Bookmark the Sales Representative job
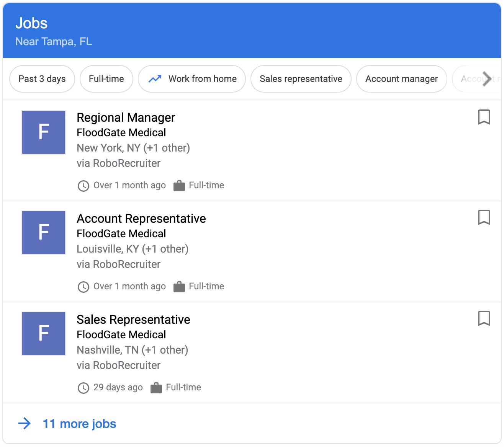 click(484, 318)
